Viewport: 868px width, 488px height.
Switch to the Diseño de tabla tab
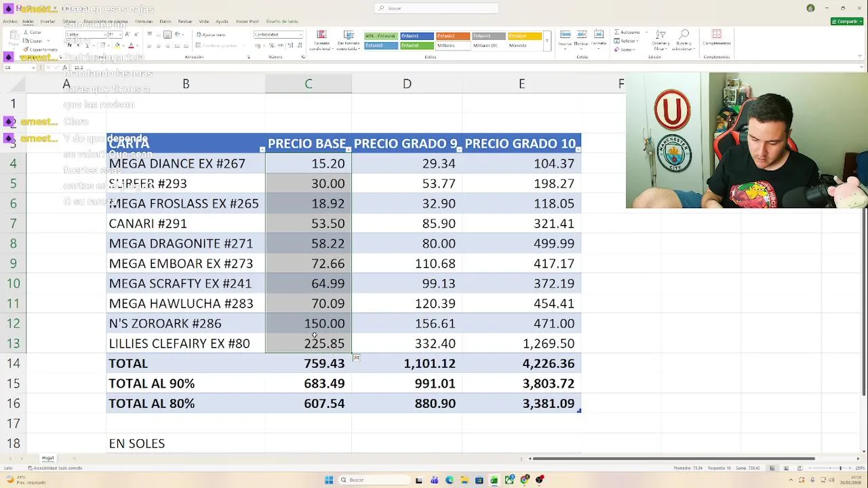(282, 22)
